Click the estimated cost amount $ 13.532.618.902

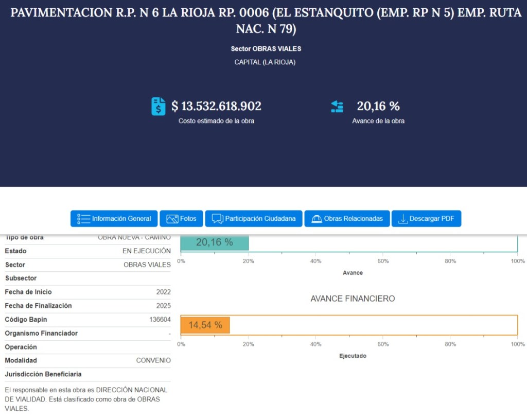click(216, 107)
